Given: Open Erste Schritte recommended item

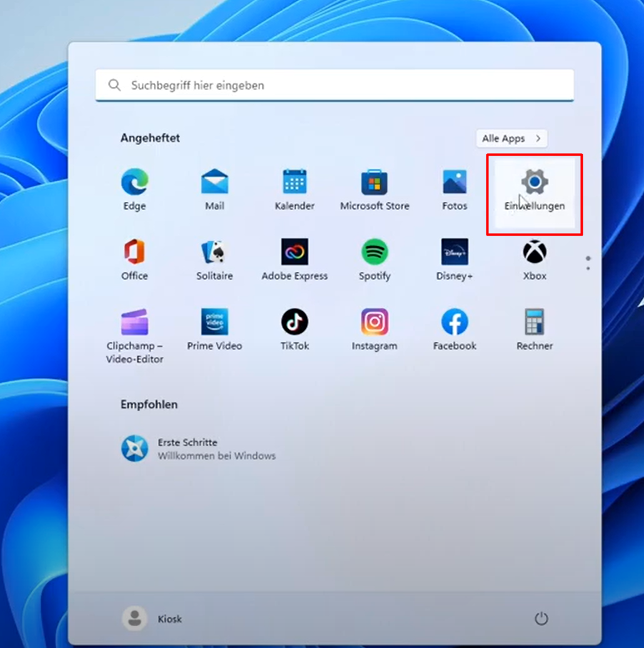Looking at the screenshot, I should pyautogui.click(x=199, y=449).
